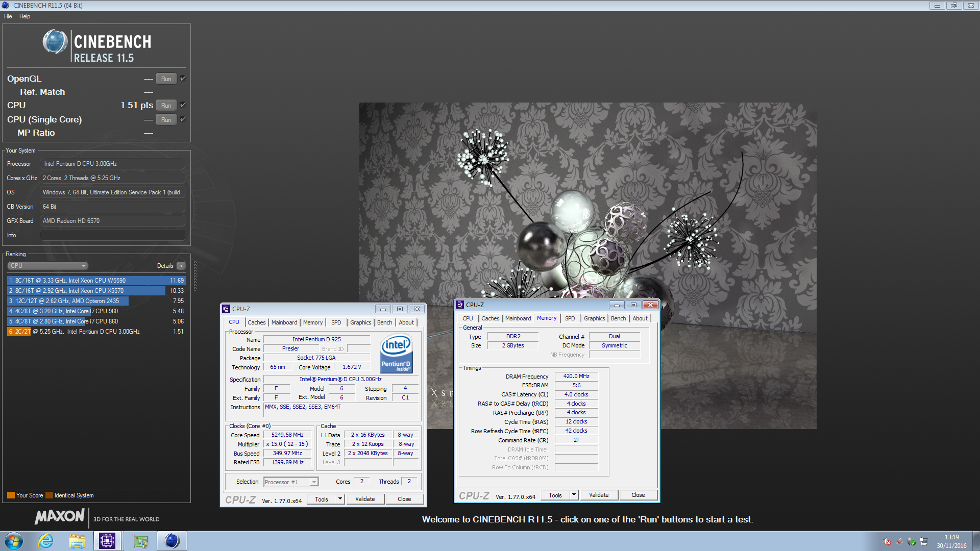Click the Core Speed 5249.58 MHz value

tap(287, 435)
